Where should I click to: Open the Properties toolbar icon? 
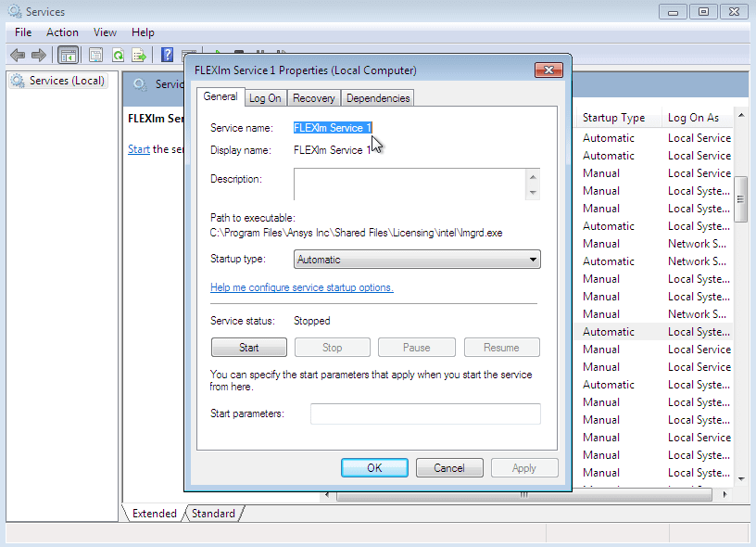(x=96, y=55)
